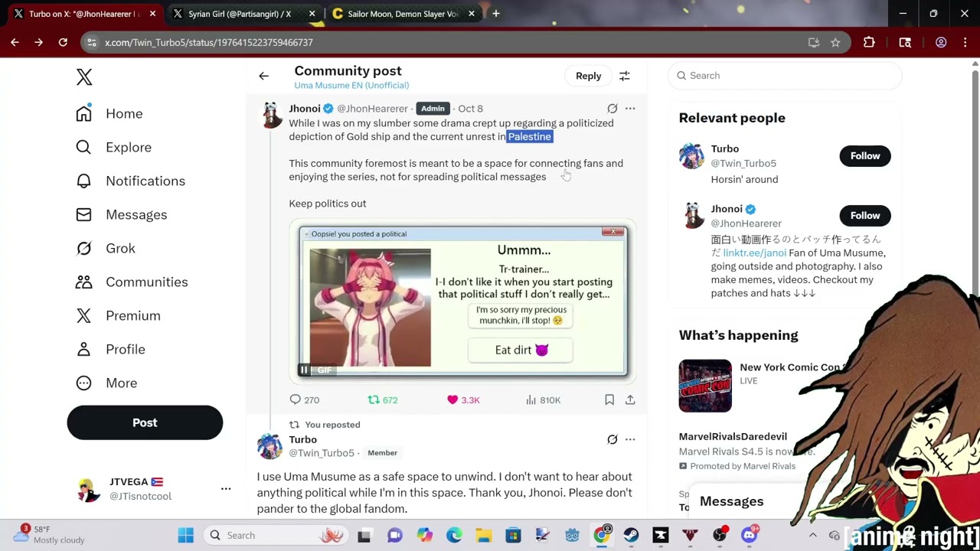Open Windows Start menu
Image resolution: width=980 pixels, height=551 pixels.
coord(186,536)
